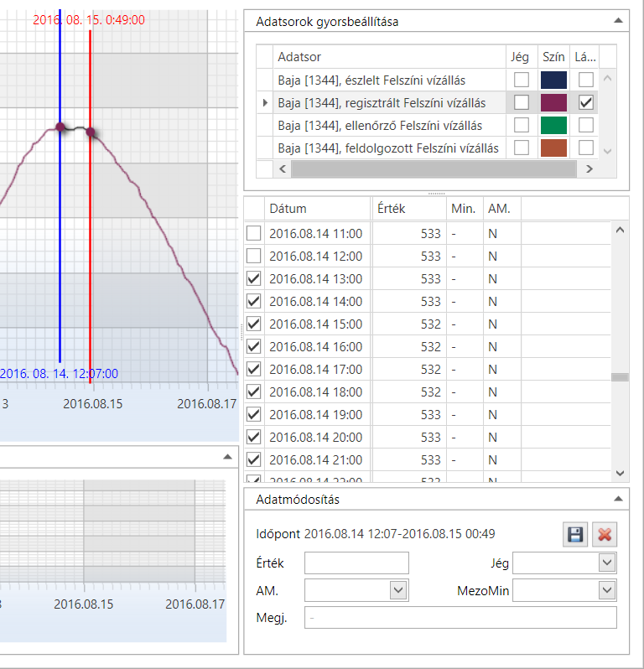Click the series table horizontal scroll left arrow

tap(283, 169)
